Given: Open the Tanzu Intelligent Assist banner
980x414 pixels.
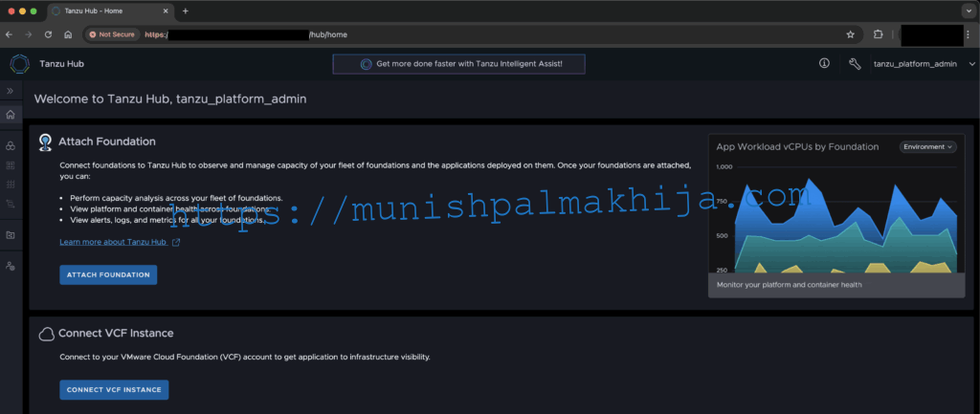Looking at the screenshot, I should click(x=458, y=64).
